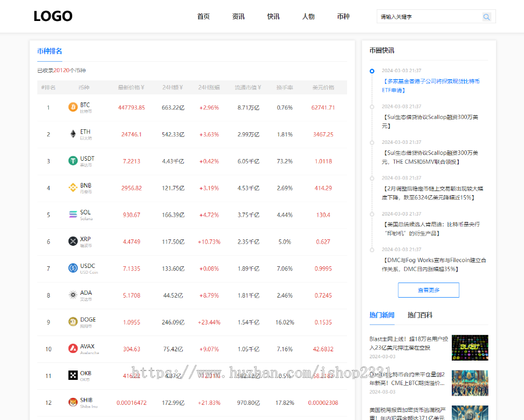Open the Blast主网上线 news article
This screenshot has width=524, height=420.
409,344
